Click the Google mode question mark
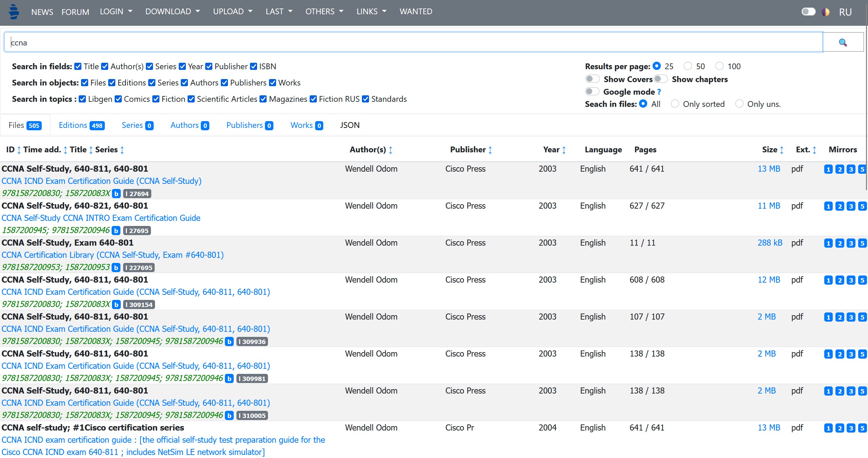This screenshot has width=868, height=458. (x=659, y=92)
